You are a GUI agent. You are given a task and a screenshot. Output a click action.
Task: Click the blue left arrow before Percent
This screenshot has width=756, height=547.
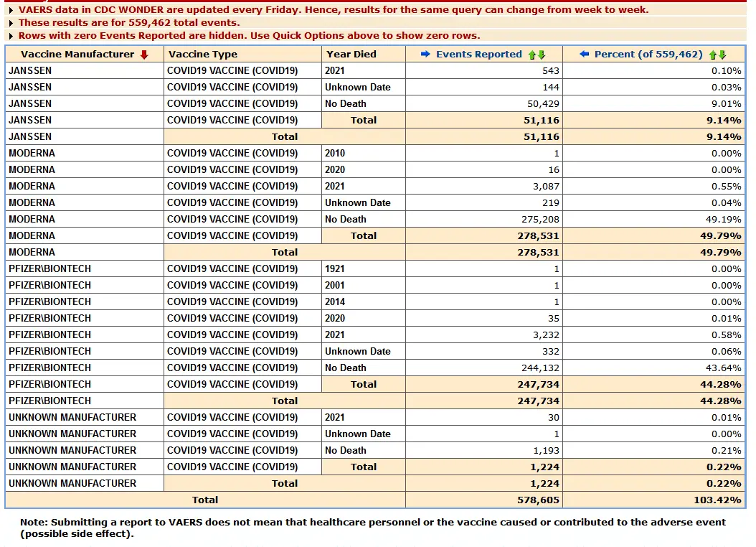(x=584, y=55)
